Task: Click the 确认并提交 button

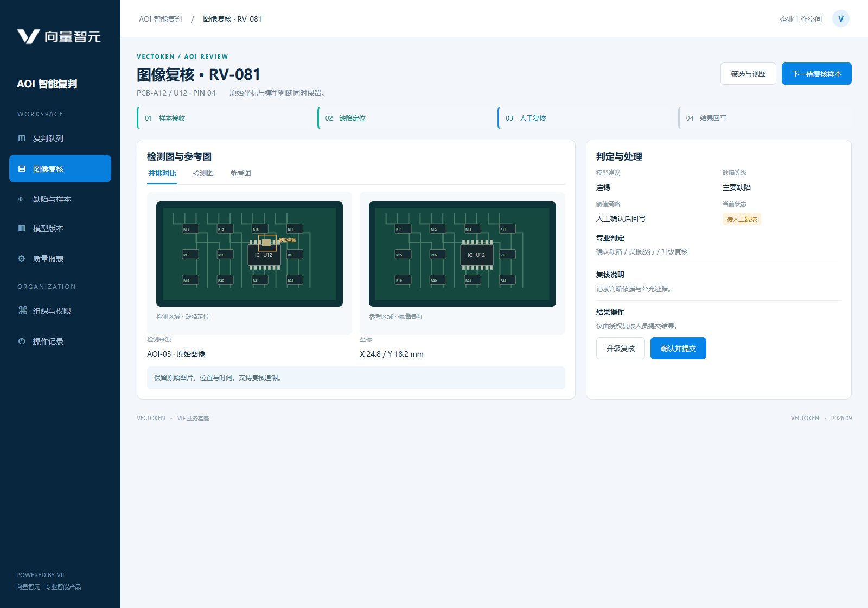Action: click(x=678, y=349)
